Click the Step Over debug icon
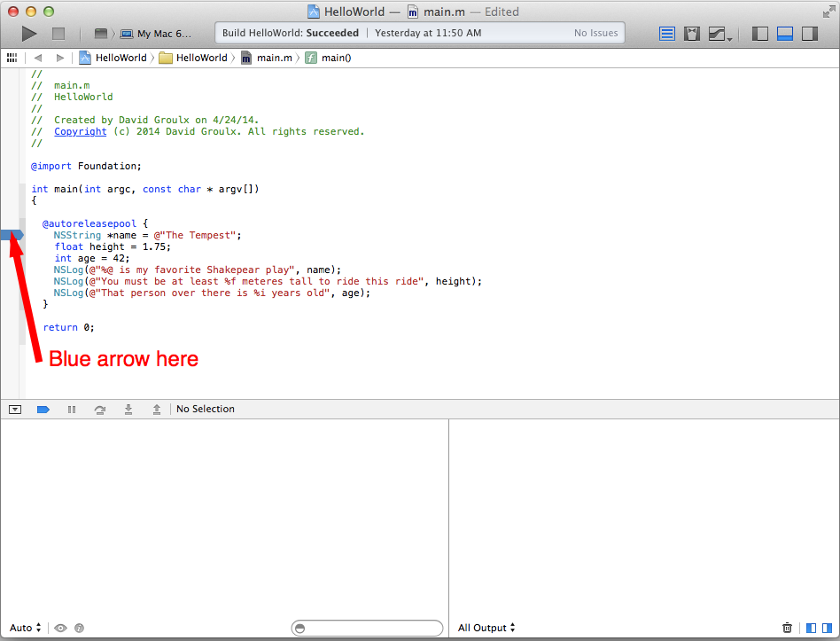The width and height of the screenshot is (840, 641). [100, 410]
